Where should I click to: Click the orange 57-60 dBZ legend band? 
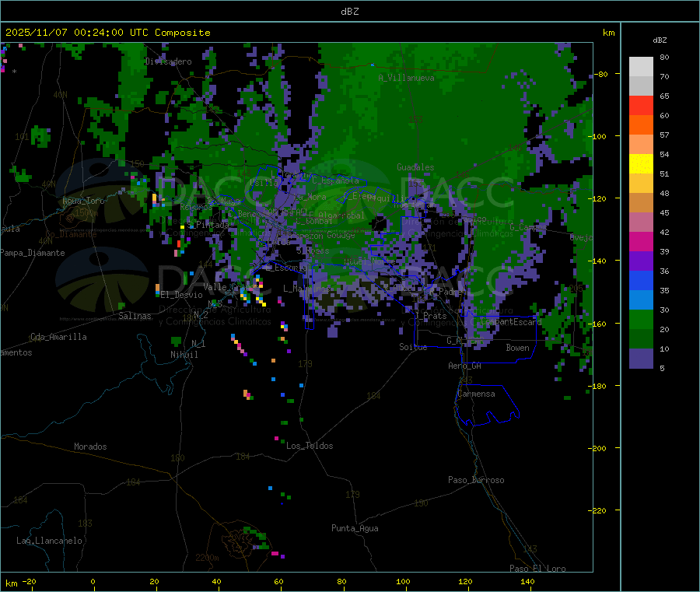[x=641, y=125]
